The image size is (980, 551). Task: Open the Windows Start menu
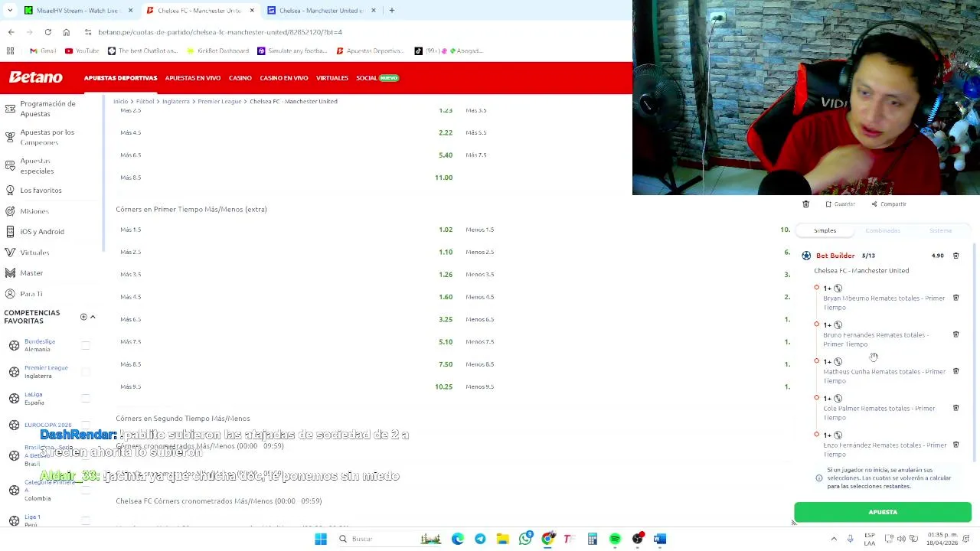321,539
